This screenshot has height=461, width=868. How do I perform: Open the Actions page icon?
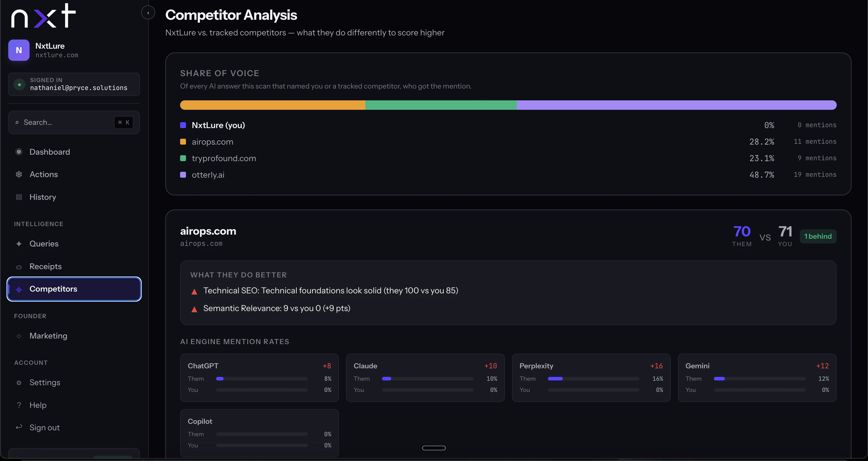click(19, 174)
